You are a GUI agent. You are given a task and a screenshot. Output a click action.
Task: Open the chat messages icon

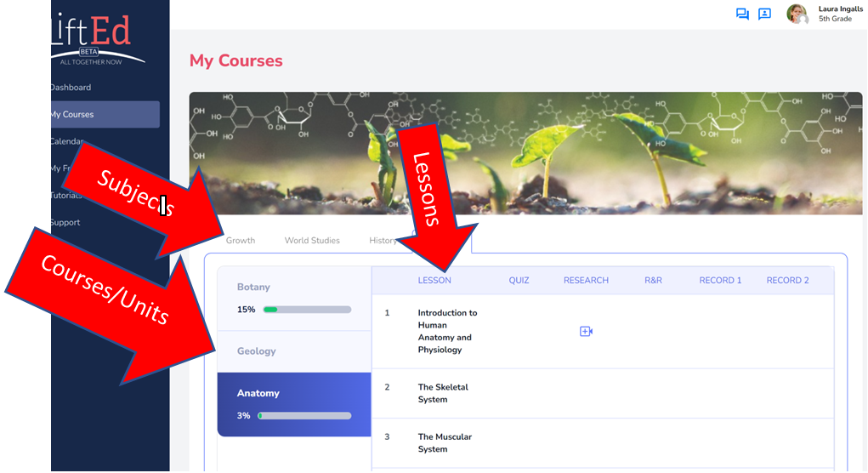coord(742,14)
